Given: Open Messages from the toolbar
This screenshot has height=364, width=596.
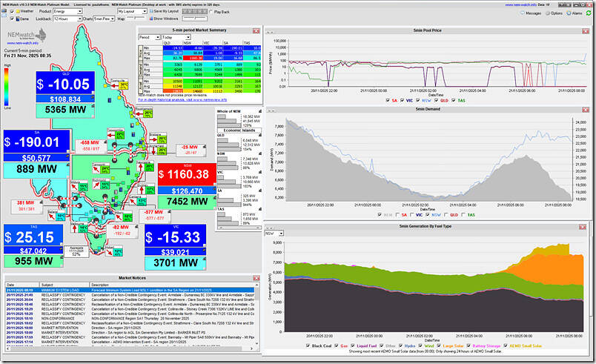Looking at the screenshot, I should pos(531,13).
